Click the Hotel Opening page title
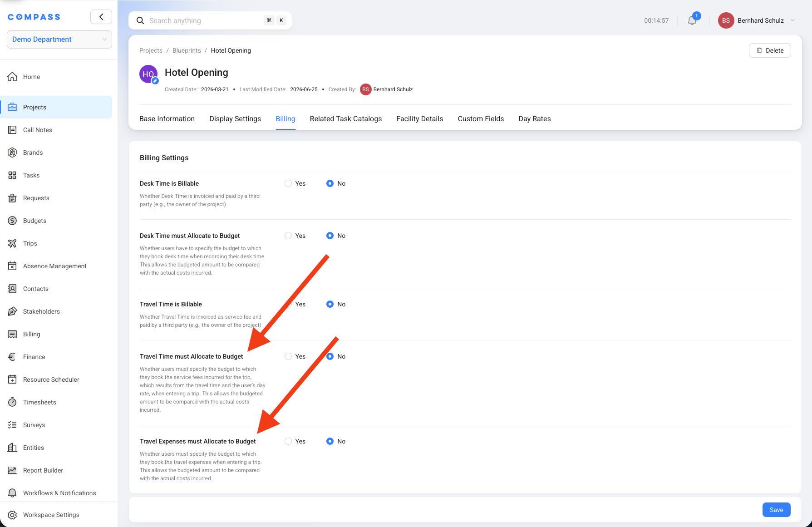Image resolution: width=812 pixels, height=527 pixels. 197,73
